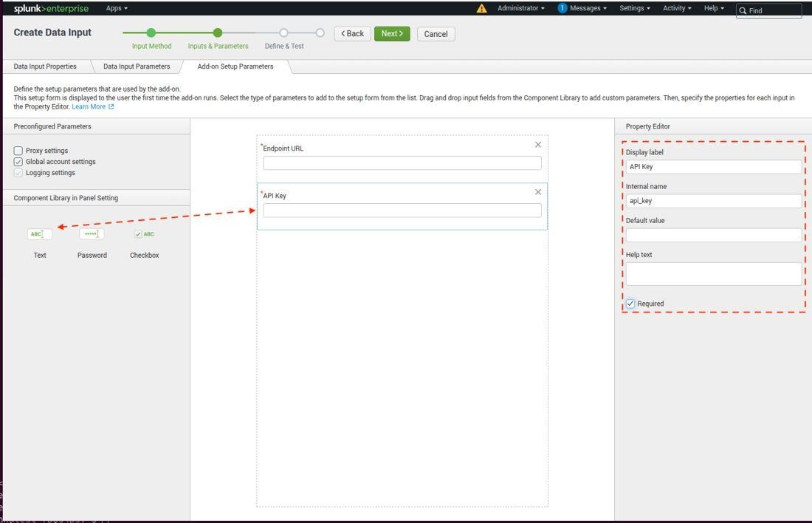Switch to Data Input Parameters tab

[137, 66]
